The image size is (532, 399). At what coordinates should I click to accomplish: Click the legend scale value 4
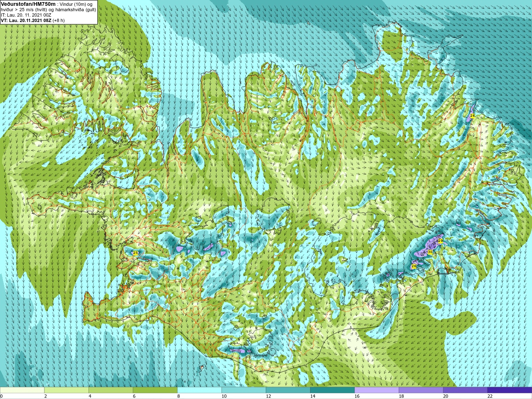coord(90,396)
